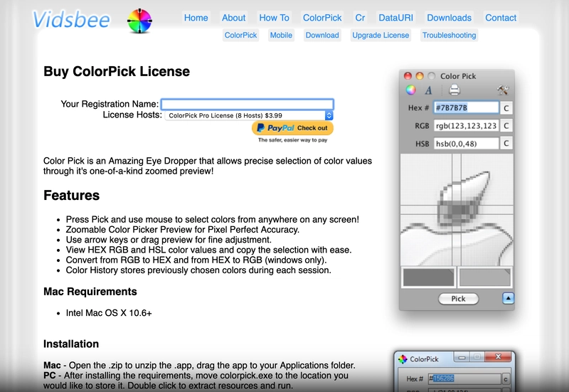Click the Installation heading
This screenshot has height=392, width=569.
[71, 344]
